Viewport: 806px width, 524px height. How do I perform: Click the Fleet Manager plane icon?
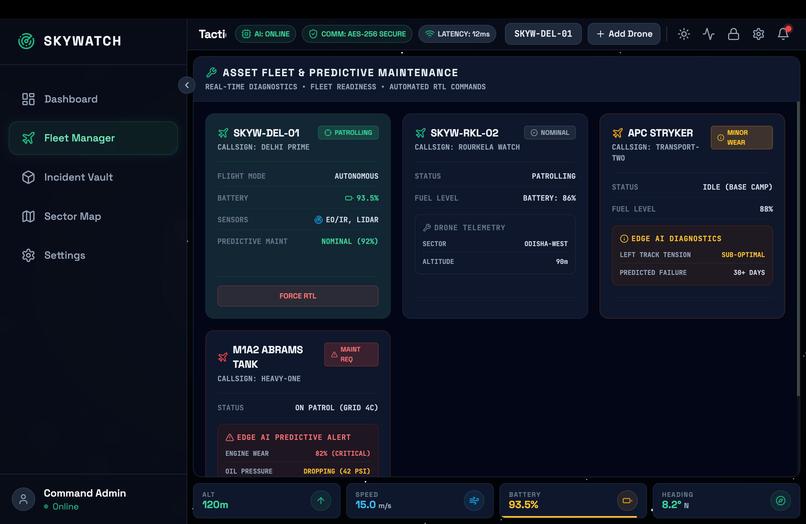pos(28,138)
